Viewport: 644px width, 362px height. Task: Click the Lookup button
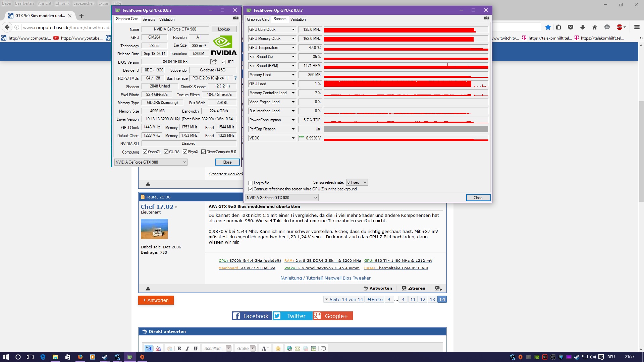click(x=224, y=29)
